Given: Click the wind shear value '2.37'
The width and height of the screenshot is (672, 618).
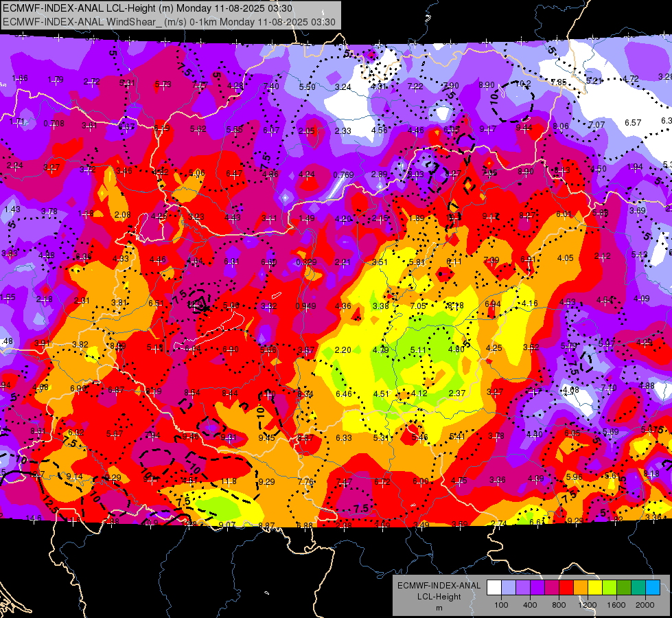Looking at the screenshot, I should point(457,393).
